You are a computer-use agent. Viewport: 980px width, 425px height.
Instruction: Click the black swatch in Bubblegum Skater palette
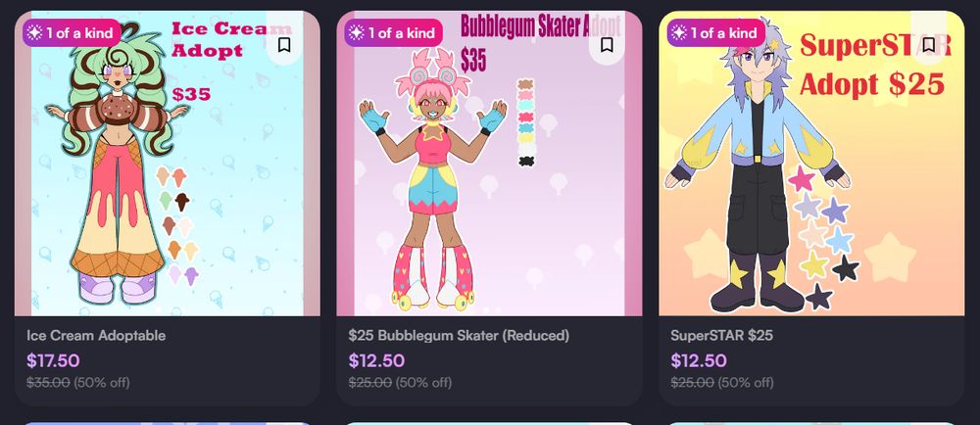tap(526, 162)
